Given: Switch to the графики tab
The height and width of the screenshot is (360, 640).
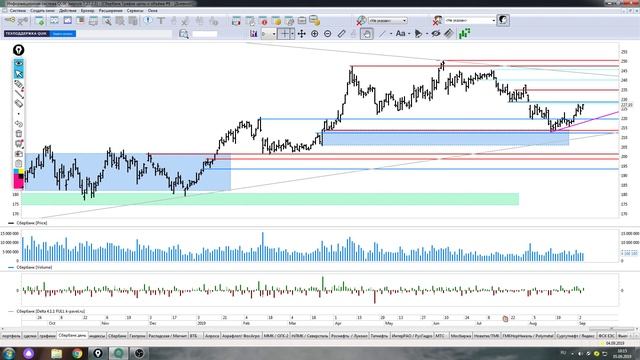Looking at the screenshot, I should pyautogui.click(x=47, y=336).
